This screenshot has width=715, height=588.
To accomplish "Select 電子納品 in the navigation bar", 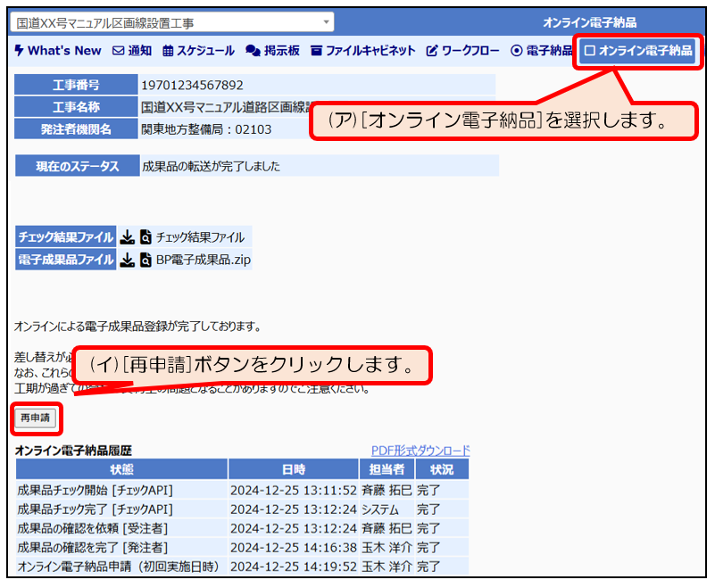I will click(541, 51).
